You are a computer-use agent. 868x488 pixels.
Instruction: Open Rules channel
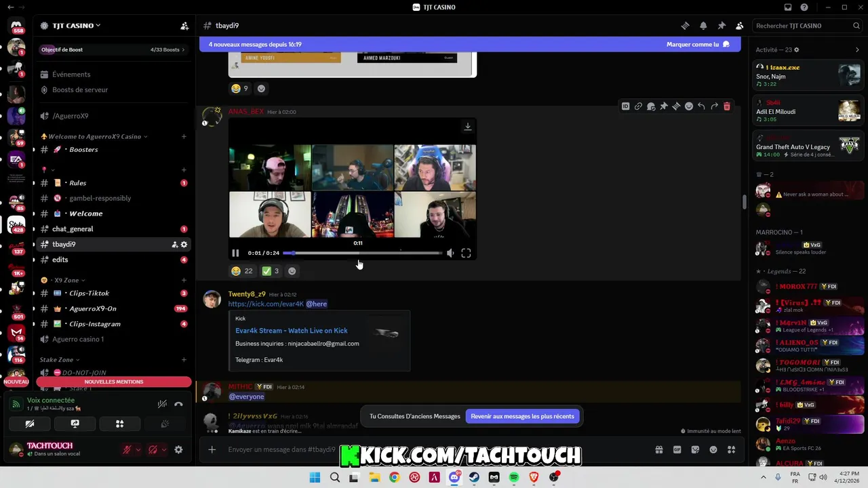coord(113,183)
